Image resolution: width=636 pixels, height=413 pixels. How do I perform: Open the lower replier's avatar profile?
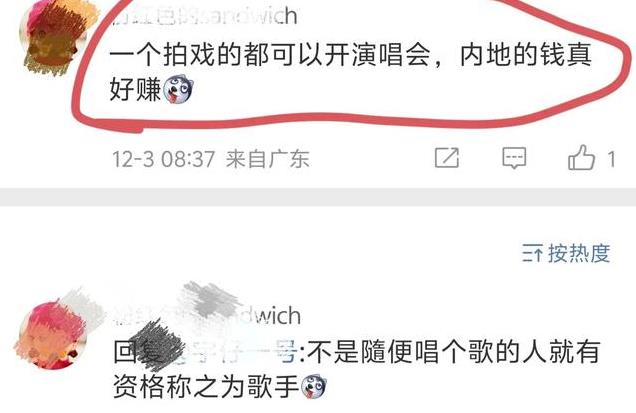pyautogui.click(x=52, y=335)
